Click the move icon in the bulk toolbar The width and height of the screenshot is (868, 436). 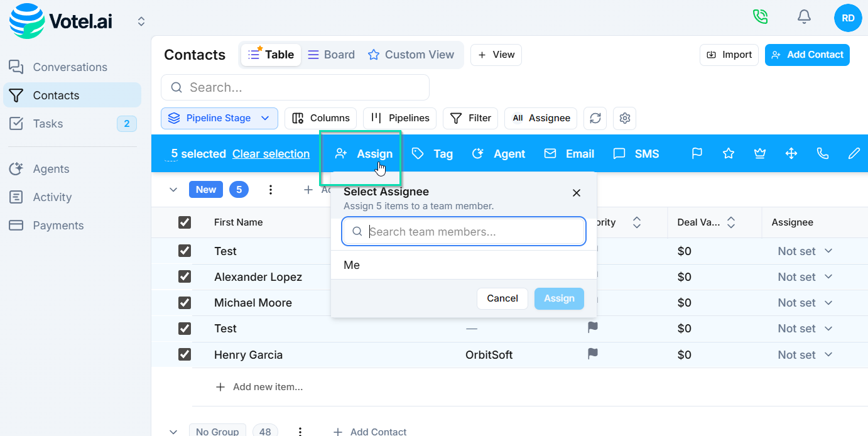[x=791, y=153]
